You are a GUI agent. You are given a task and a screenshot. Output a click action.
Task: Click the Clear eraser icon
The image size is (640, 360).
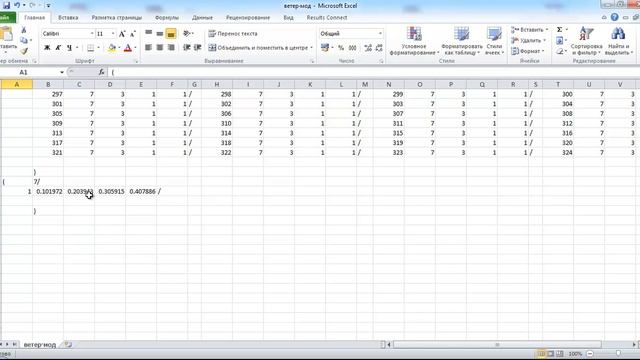pos(560,51)
